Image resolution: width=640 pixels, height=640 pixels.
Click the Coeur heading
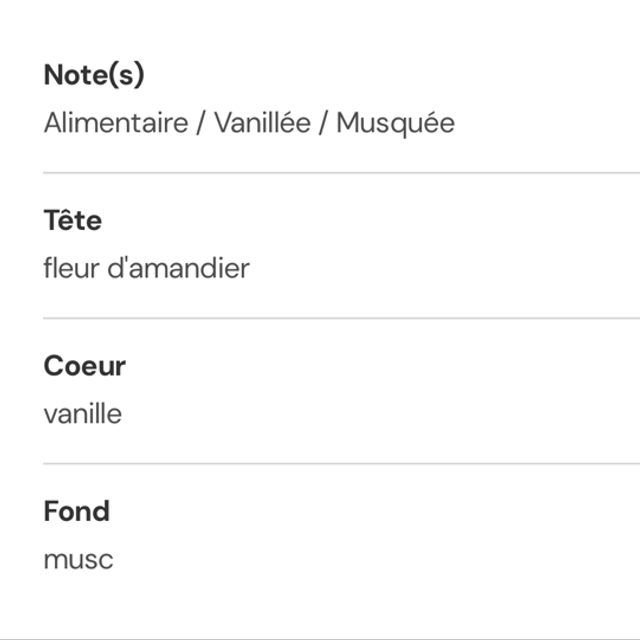point(85,366)
